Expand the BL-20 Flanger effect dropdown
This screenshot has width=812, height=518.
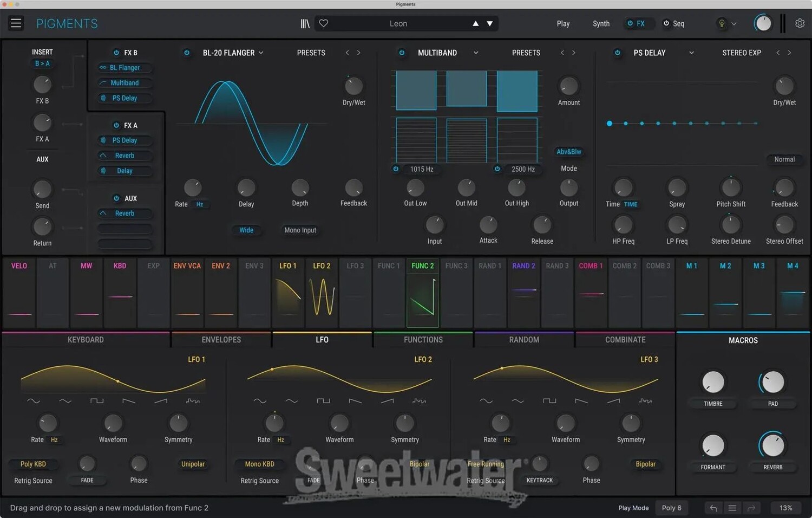(261, 53)
